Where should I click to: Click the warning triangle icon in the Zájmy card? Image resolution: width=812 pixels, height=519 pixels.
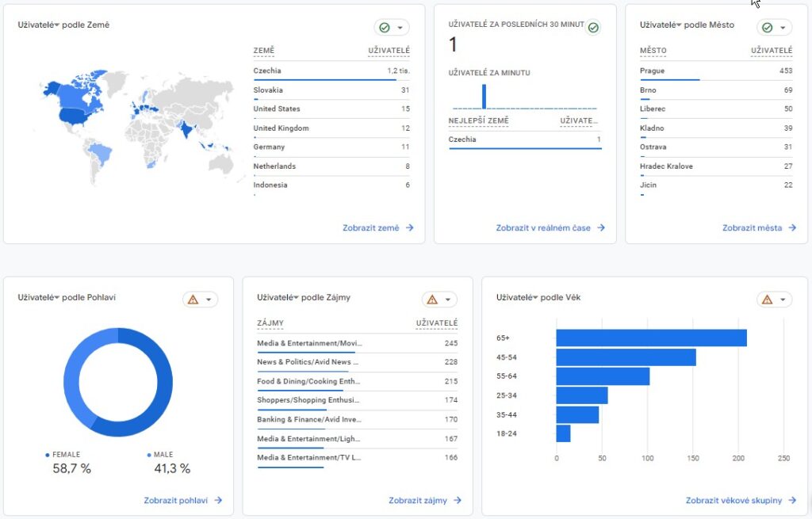pos(432,300)
